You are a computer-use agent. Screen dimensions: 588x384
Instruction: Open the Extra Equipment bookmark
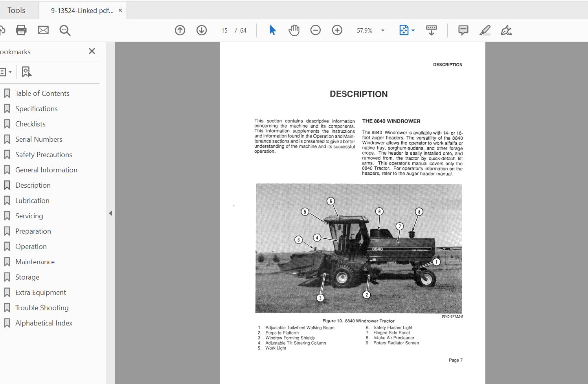click(40, 293)
